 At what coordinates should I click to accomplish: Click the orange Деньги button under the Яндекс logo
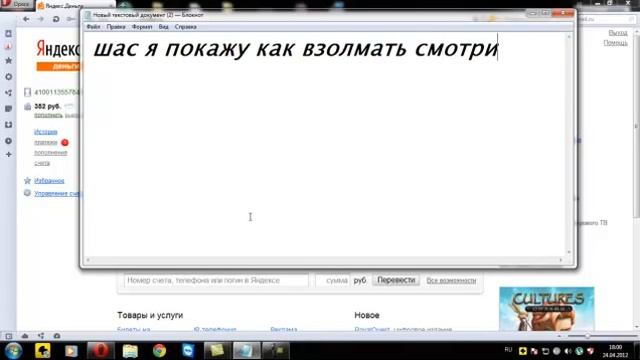[58, 67]
